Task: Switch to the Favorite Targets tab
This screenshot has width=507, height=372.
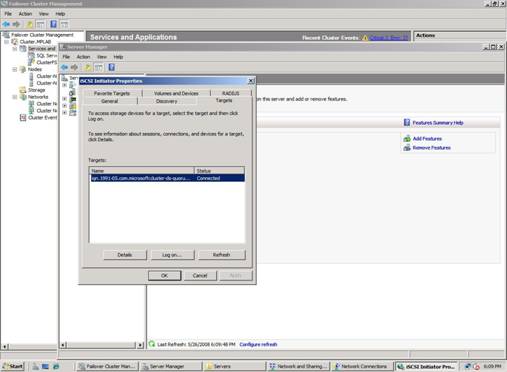Action: pos(112,93)
